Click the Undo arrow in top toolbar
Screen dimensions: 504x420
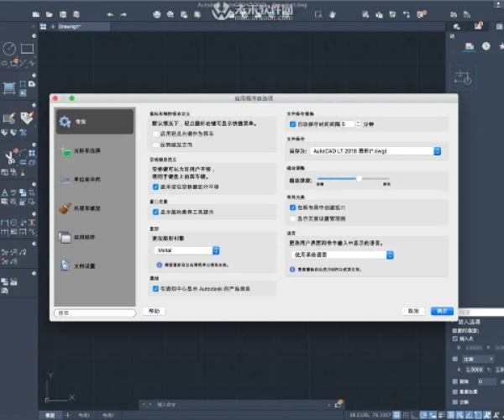110,14
